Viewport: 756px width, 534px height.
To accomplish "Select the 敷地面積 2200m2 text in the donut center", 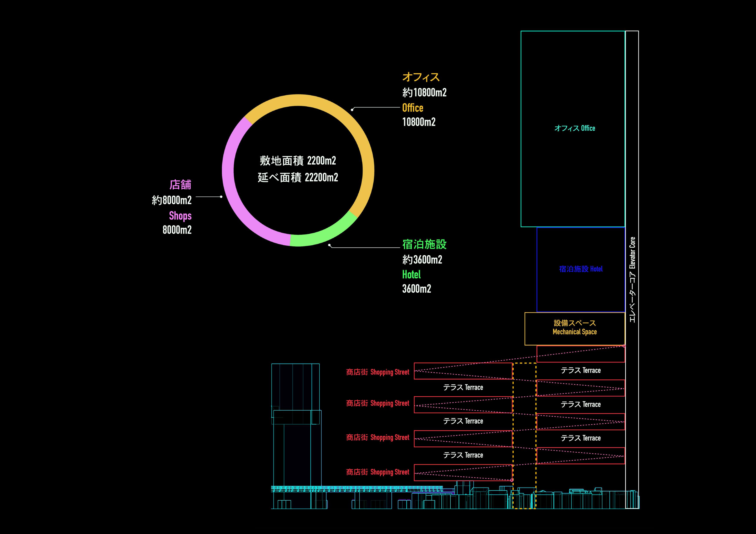I will 298,161.
